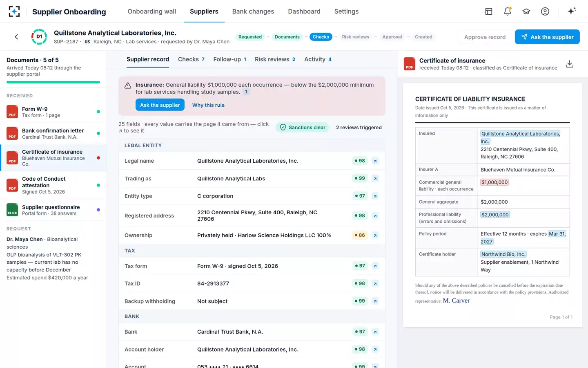Select the Supplier questionnaire document

pos(53,210)
